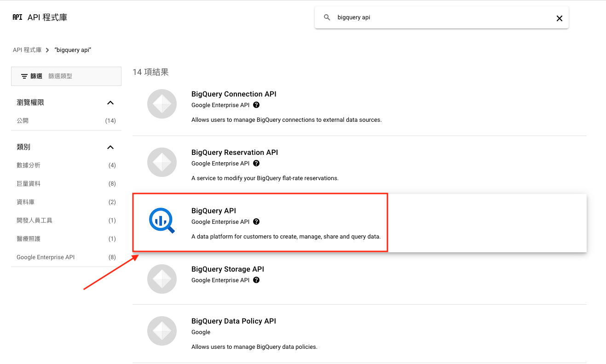Filter by 資料庫 category
Image resolution: width=606 pixels, height=364 pixels.
66,202
